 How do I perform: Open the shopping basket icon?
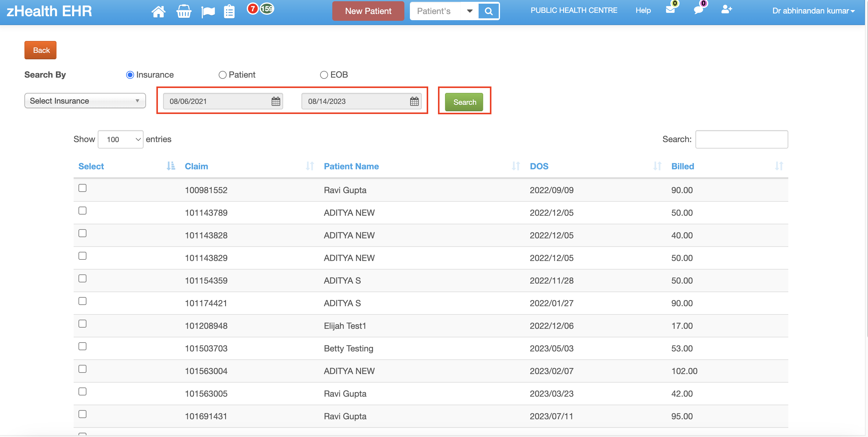(x=184, y=12)
